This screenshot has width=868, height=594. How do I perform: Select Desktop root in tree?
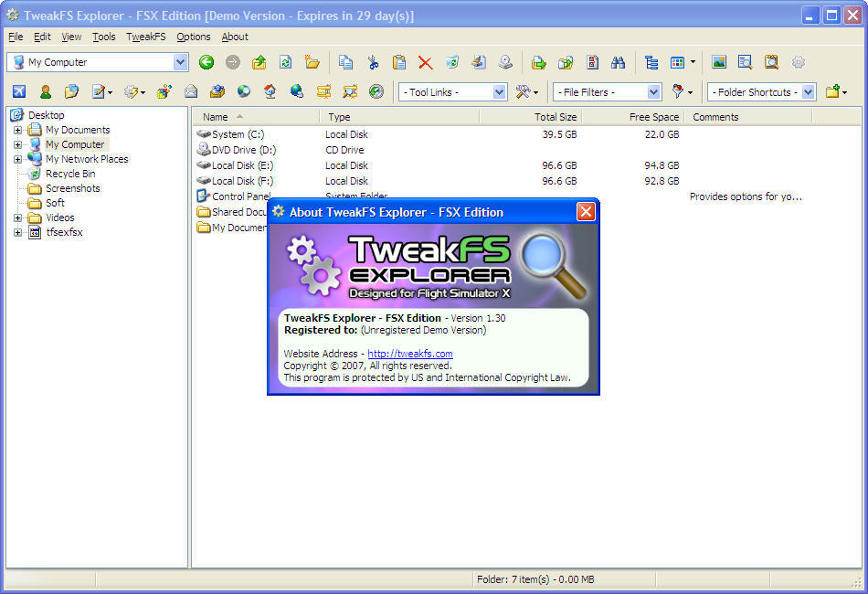[x=46, y=115]
